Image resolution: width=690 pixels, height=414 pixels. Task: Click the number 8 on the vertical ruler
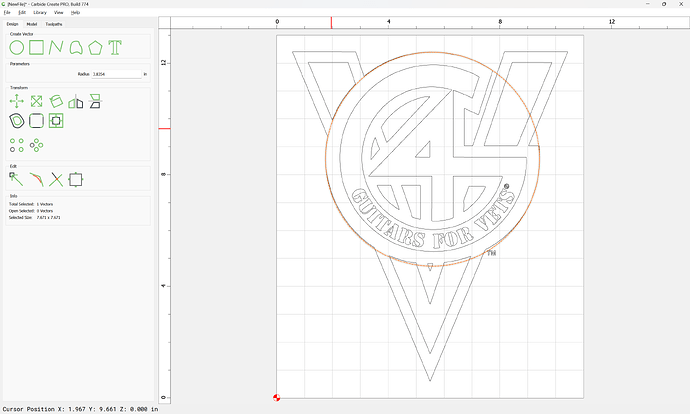(x=164, y=174)
